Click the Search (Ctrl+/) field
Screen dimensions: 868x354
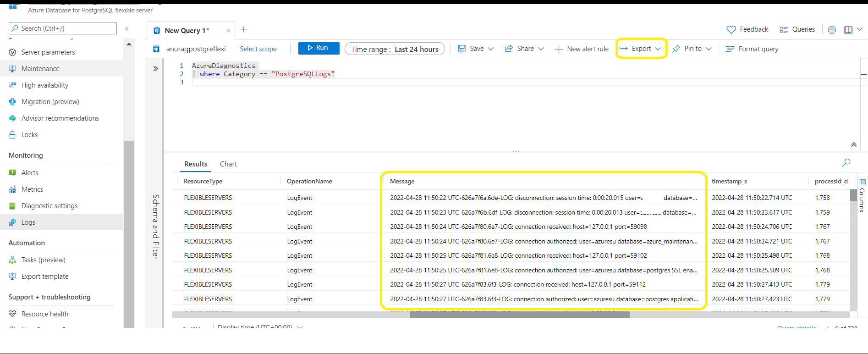[x=63, y=28]
